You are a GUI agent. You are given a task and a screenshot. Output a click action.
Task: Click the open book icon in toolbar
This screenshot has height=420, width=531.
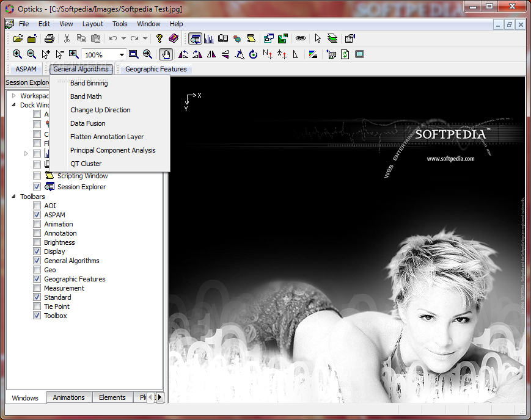click(223, 38)
